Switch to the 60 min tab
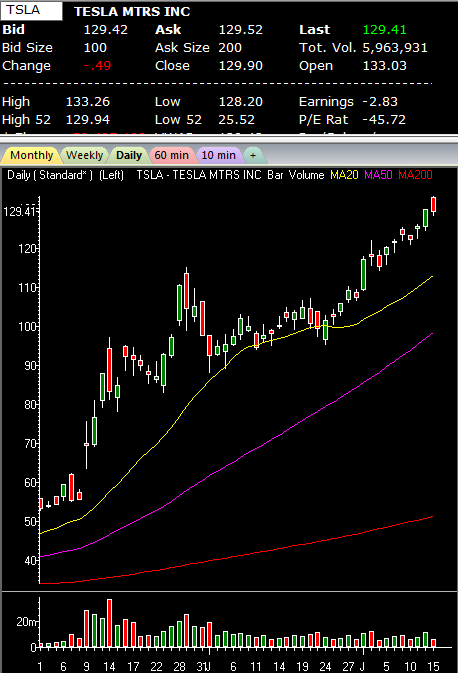The height and width of the screenshot is (673, 458). [171, 155]
